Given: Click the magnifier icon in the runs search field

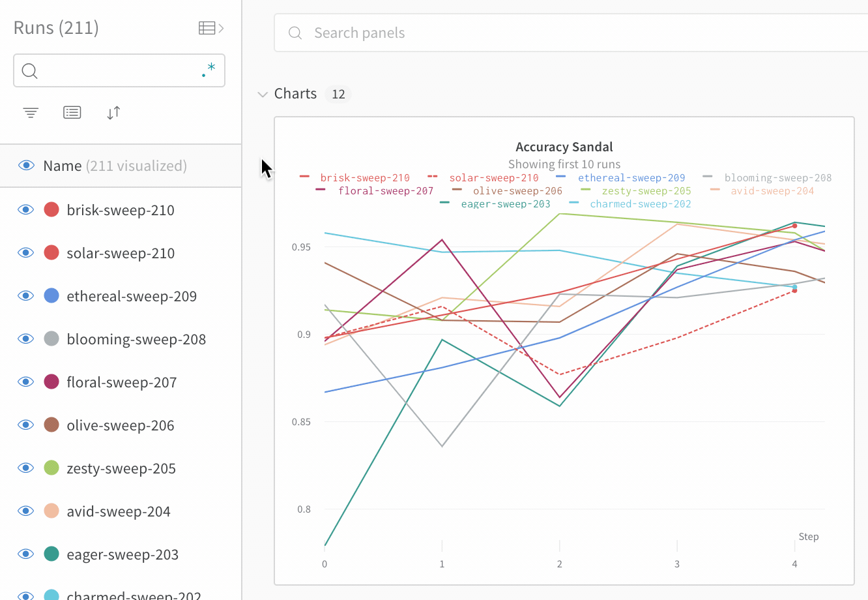Looking at the screenshot, I should coord(30,70).
